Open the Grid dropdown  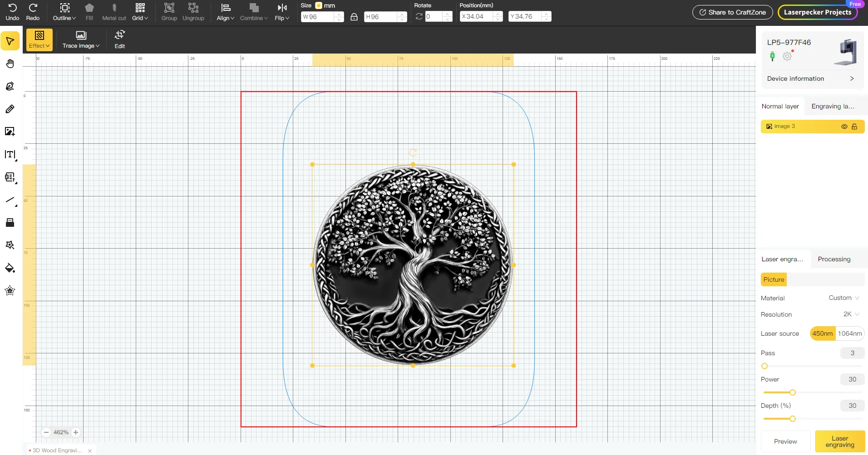pos(140,12)
